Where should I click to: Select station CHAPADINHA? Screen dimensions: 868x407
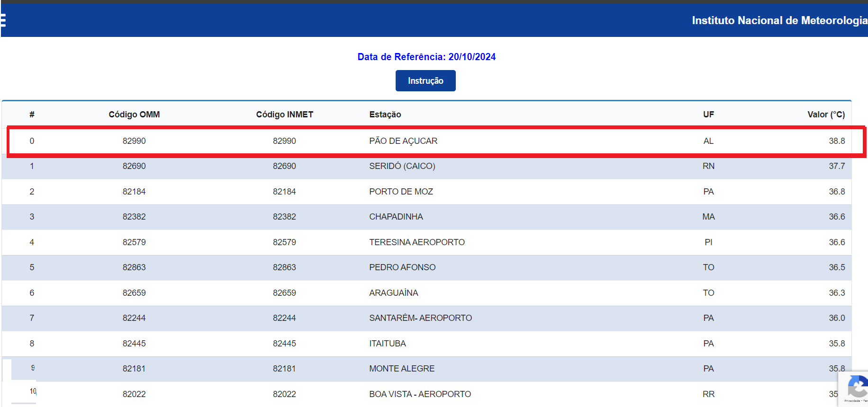tap(396, 217)
